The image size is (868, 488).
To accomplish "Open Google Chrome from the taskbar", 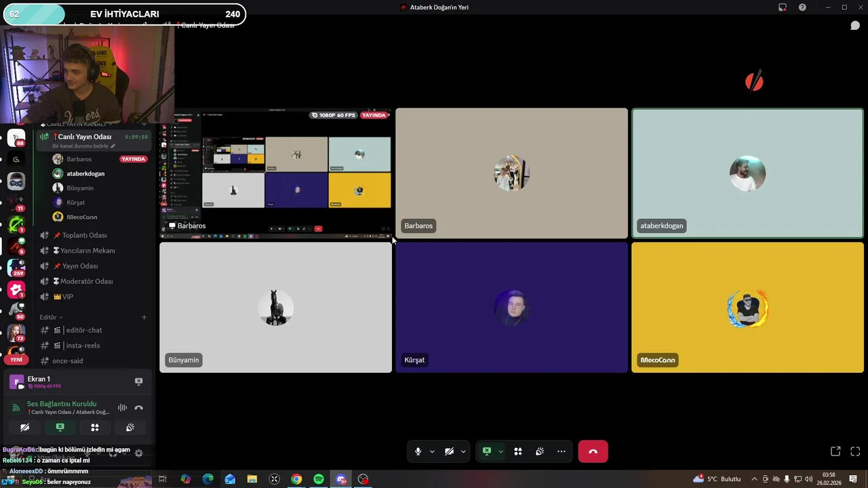I will [x=296, y=479].
